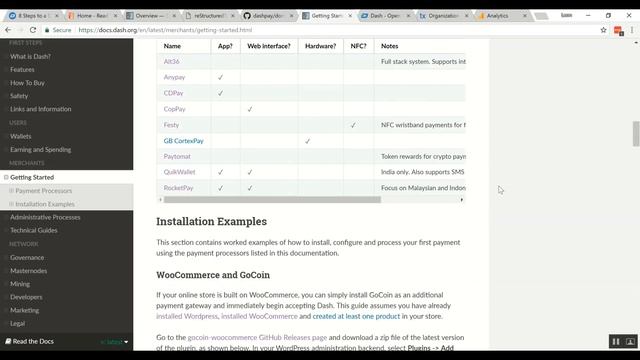Open gocoin-woocommerce GitHub Releases page link
The height and width of the screenshot is (360, 640).
tap(257, 337)
